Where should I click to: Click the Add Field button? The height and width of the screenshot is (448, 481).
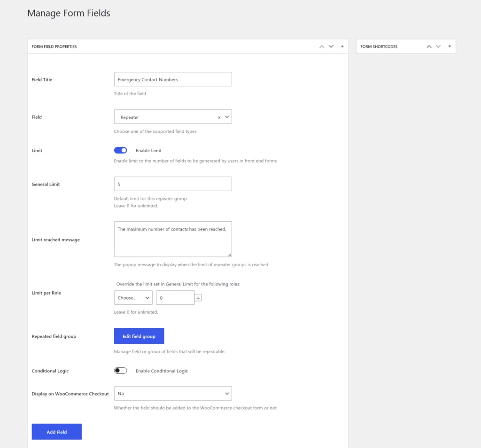(x=57, y=432)
